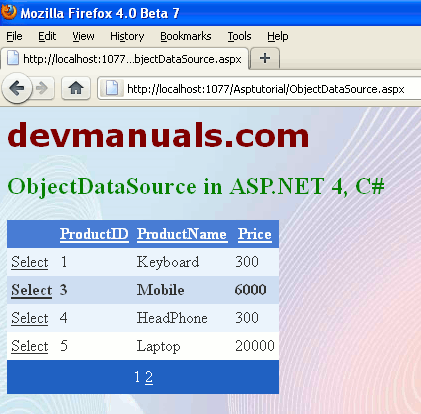The width and height of the screenshot is (421, 414).
Task: Click the Firefox logo in title bar
Action: pyautogui.click(x=9, y=12)
